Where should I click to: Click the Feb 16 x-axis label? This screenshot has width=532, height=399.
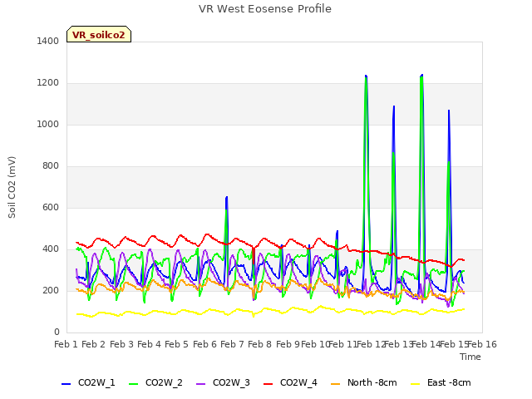pyautogui.click(x=482, y=344)
